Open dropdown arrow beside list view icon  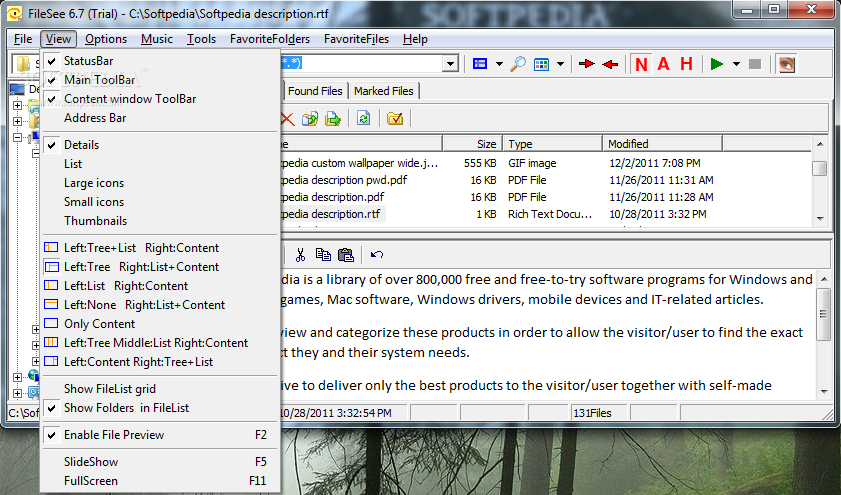[499, 64]
